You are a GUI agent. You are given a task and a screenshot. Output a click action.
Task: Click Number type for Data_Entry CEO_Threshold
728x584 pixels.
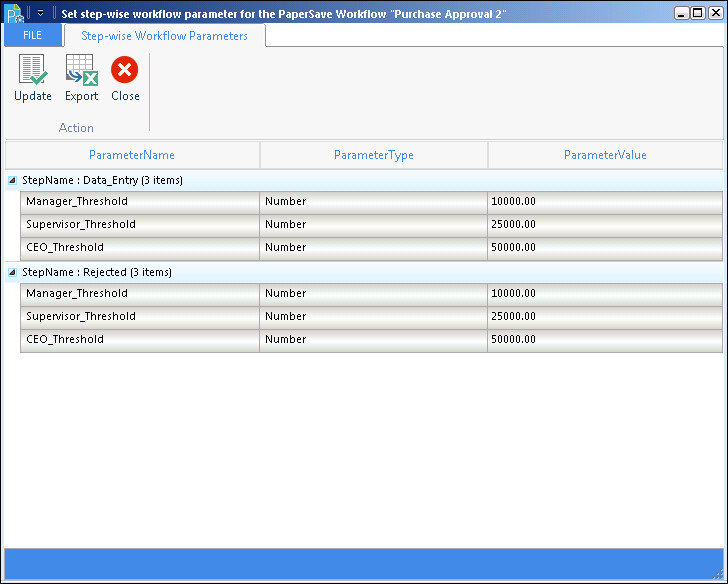373,247
